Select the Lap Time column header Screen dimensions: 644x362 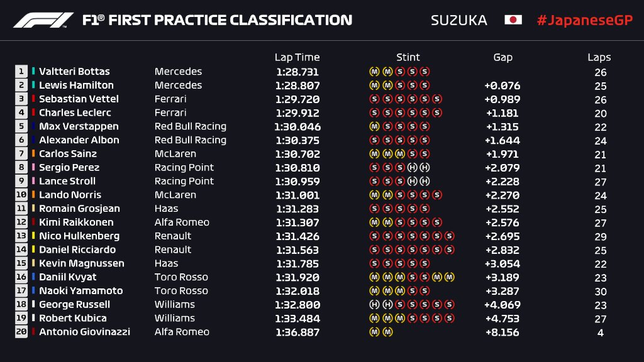coord(297,57)
